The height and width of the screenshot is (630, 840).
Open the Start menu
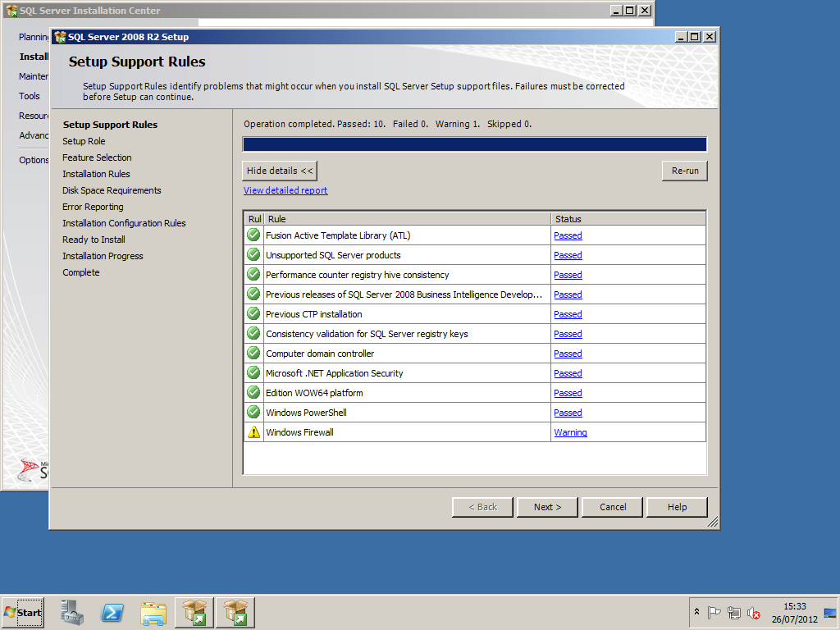click(22, 613)
